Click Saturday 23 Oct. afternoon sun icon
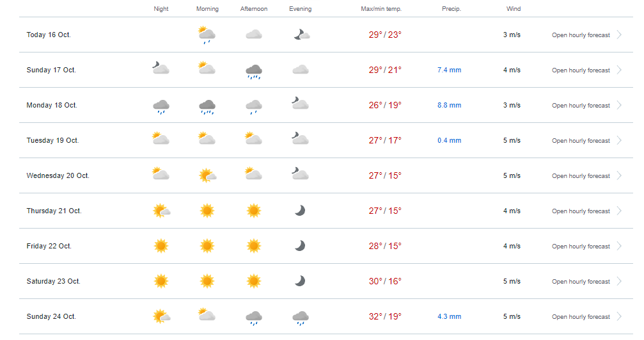The image size is (644, 340). [x=254, y=281]
